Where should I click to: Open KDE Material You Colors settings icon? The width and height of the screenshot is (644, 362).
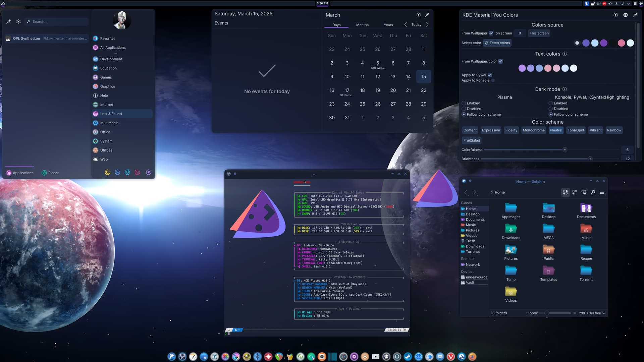[x=615, y=15]
